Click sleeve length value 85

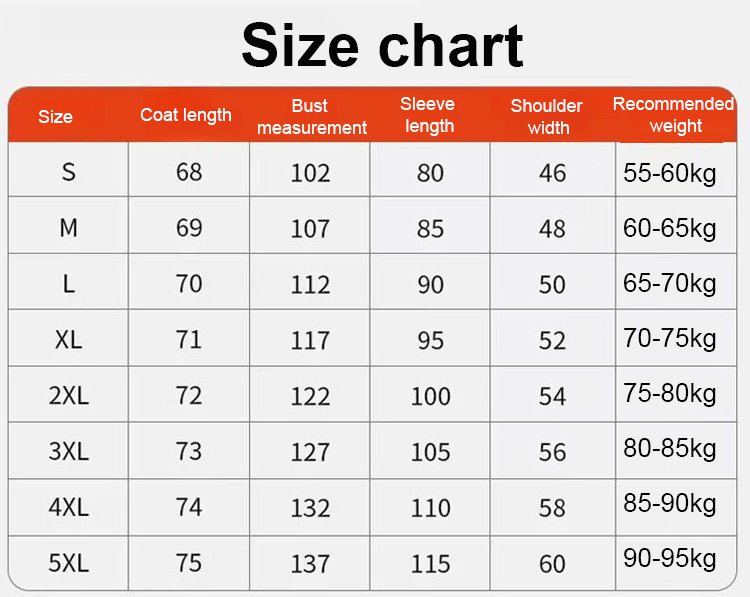pos(430,229)
